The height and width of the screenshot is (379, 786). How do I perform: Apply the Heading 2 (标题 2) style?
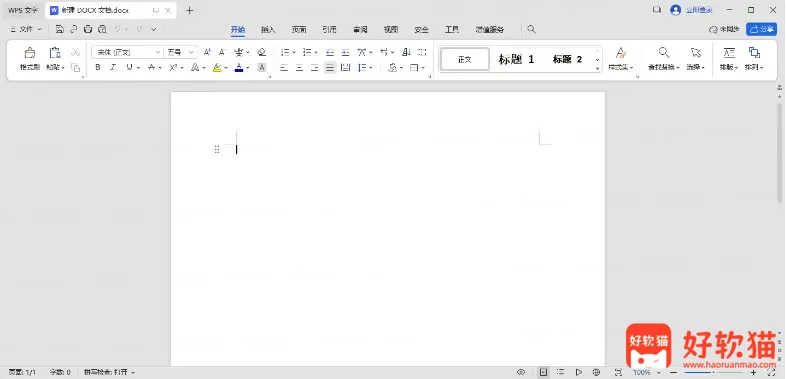click(567, 59)
